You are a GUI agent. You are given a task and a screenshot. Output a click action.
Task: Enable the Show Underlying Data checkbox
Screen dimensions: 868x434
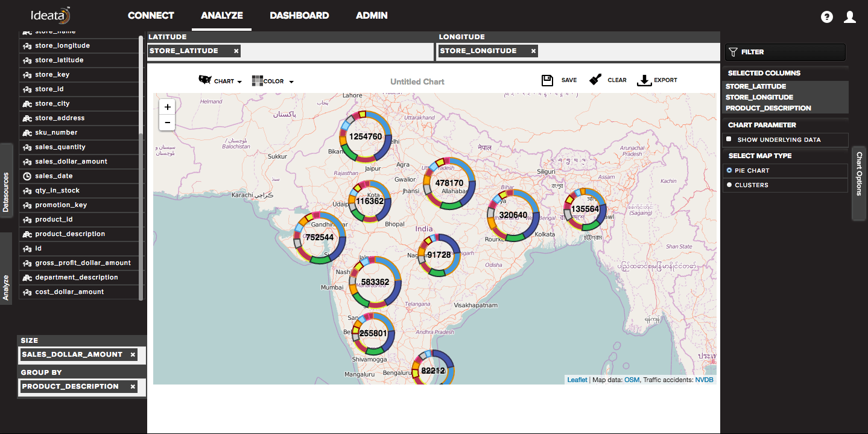point(729,139)
